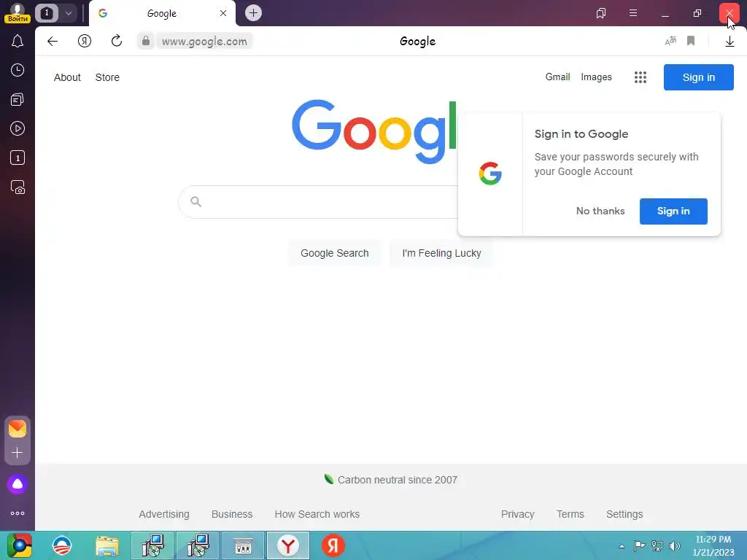Click the header Sign in button
Viewport: 747px width, 560px height.
(698, 77)
